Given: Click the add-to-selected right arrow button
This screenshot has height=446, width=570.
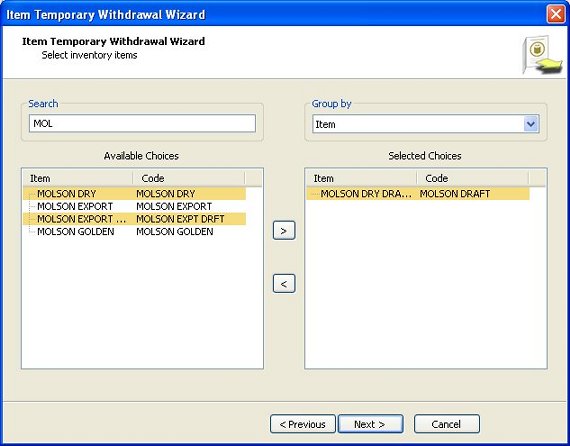Looking at the screenshot, I should coord(284,230).
